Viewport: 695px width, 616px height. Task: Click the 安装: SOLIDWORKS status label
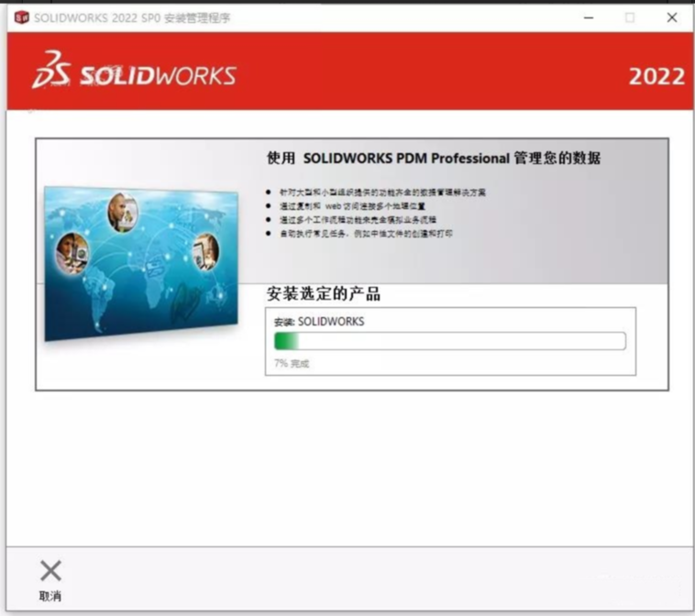pyautogui.click(x=319, y=322)
